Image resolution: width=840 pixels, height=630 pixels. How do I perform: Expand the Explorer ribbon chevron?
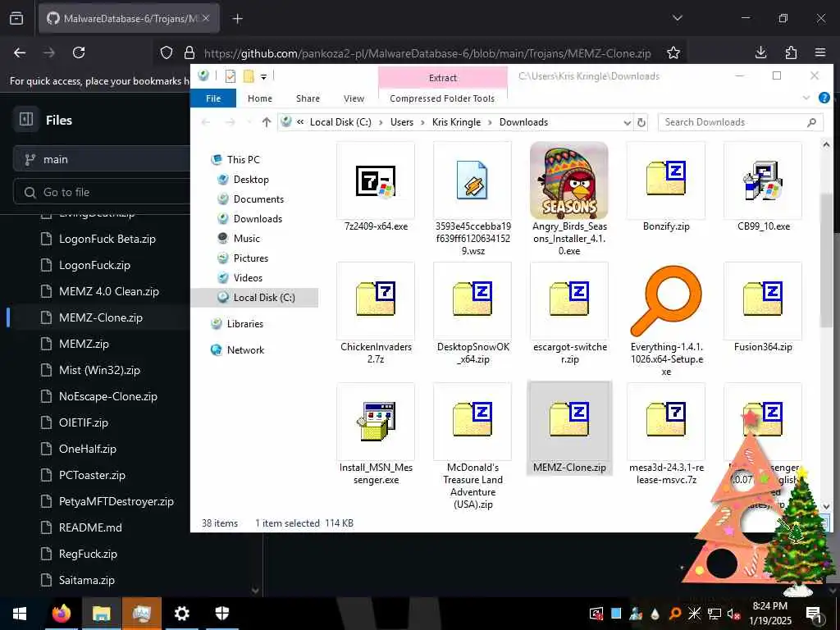(x=806, y=98)
